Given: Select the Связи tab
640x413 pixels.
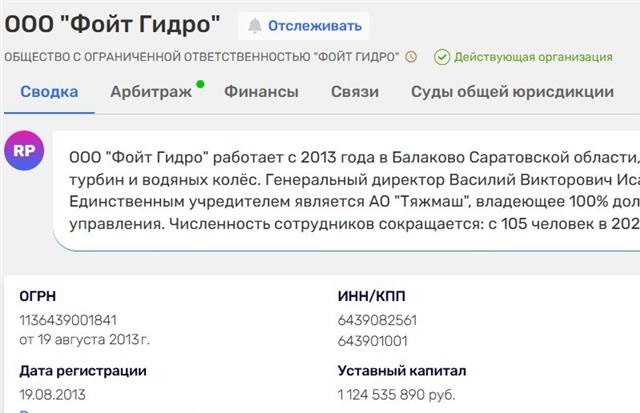Looking at the screenshot, I should [354, 92].
